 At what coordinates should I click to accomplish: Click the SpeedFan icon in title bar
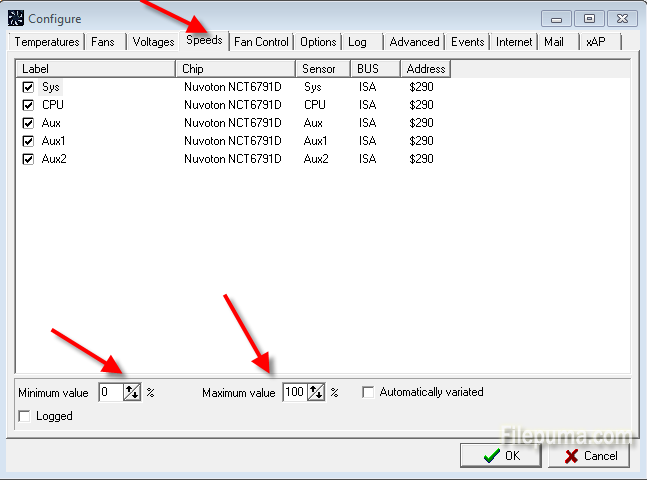pyautogui.click(x=16, y=18)
